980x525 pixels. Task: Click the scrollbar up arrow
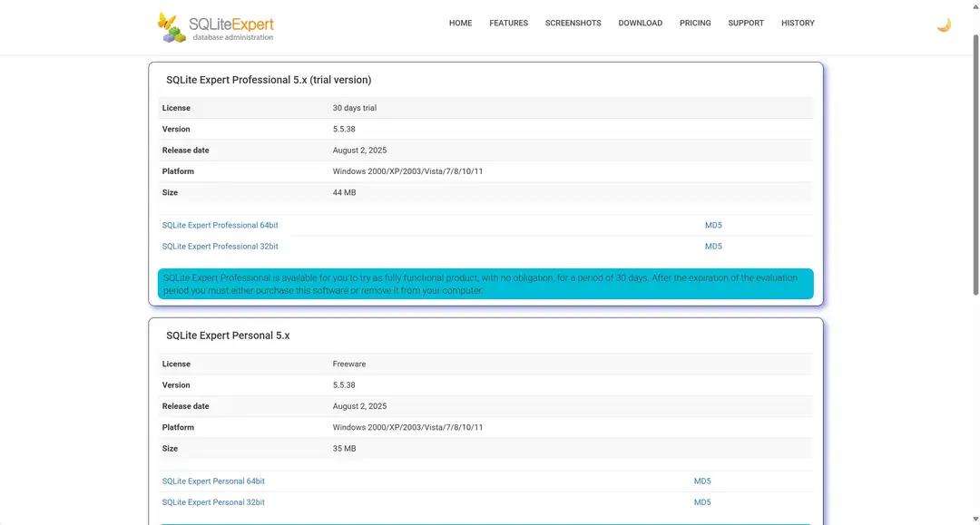(x=975, y=5)
